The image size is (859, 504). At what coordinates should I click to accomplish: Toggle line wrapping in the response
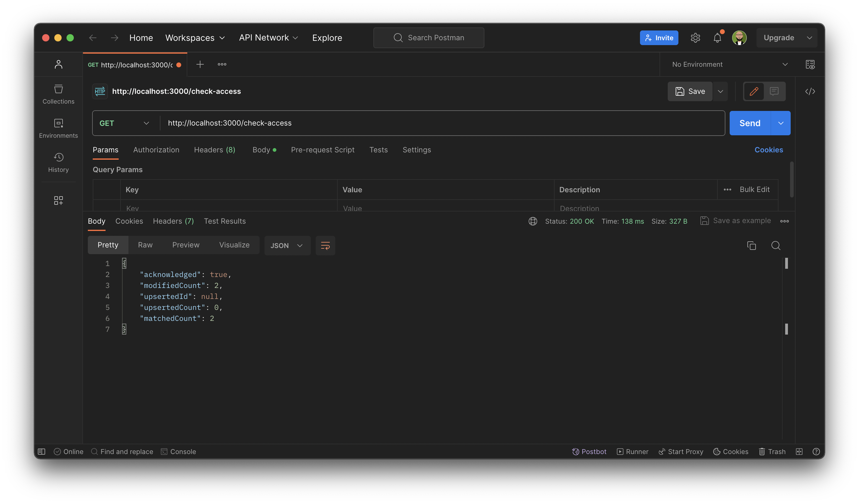pyautogui.click(x=325, y=245)
